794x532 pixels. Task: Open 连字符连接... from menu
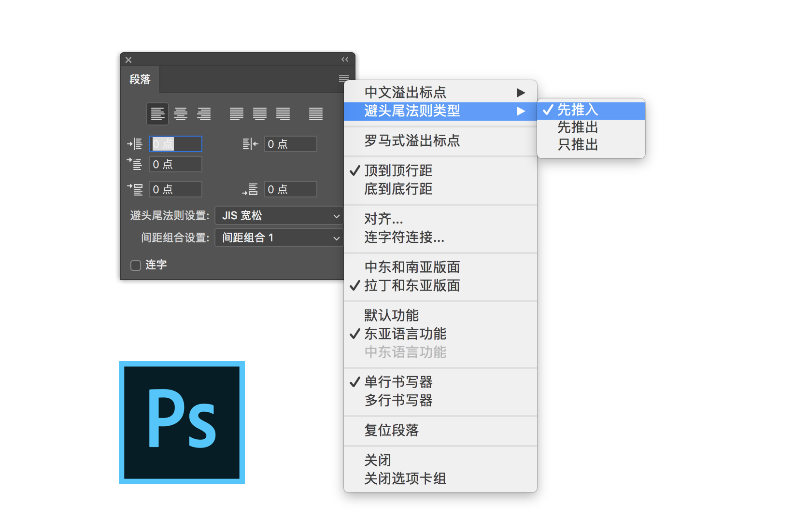[440, 238]
